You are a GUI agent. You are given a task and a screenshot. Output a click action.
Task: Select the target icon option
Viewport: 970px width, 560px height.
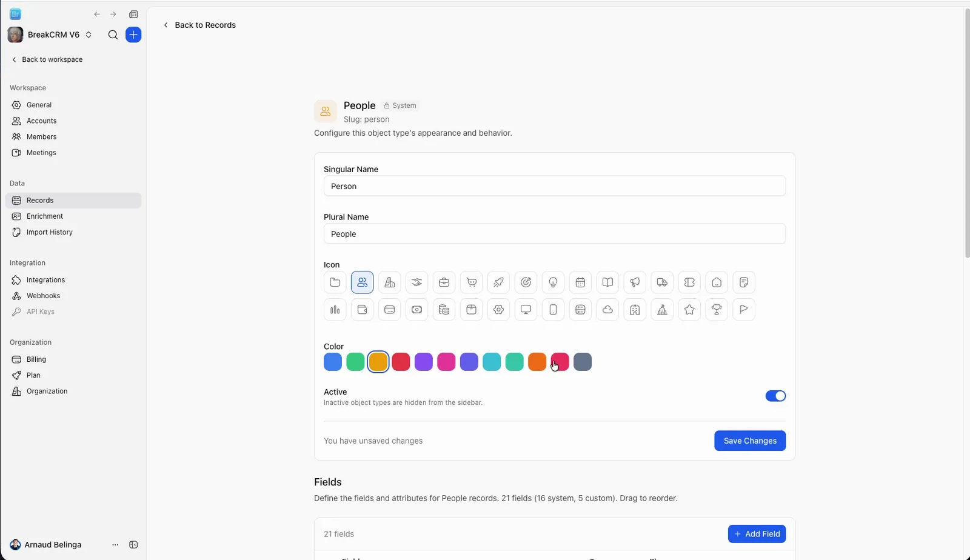(526, 282)
